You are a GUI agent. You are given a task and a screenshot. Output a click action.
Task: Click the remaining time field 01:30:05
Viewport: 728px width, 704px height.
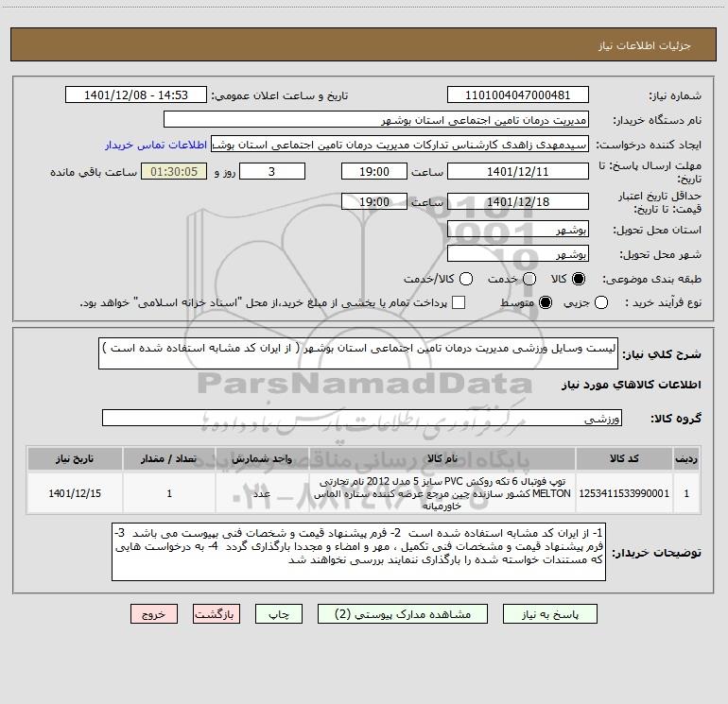pyautogui.click(x=174, y=171)
